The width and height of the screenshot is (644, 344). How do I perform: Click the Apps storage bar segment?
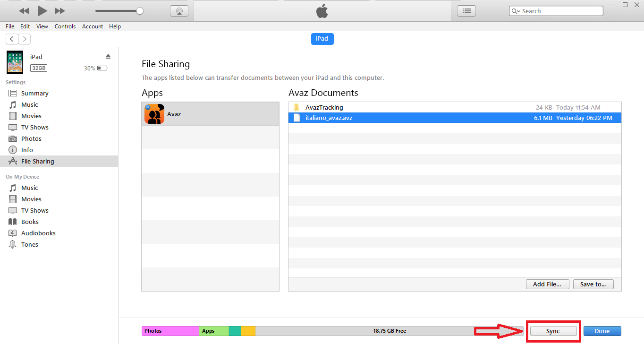click(214, 331)
